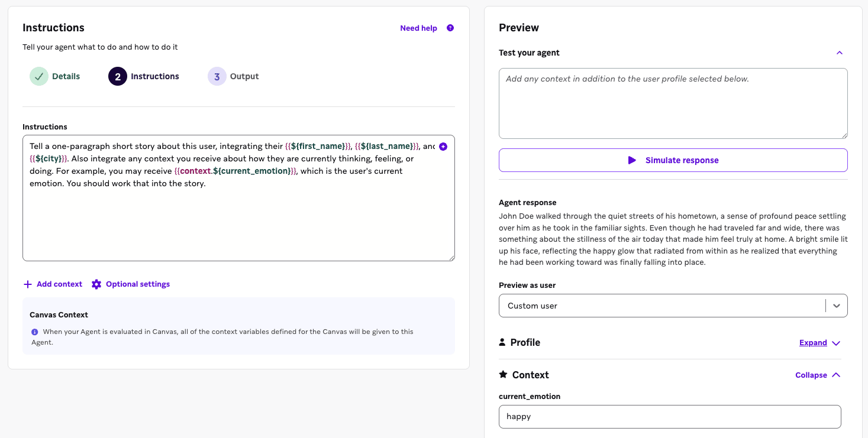Click the person icon beside Profile
The height and width of the screenshot is (438, 868).
(x=502, y=342)
